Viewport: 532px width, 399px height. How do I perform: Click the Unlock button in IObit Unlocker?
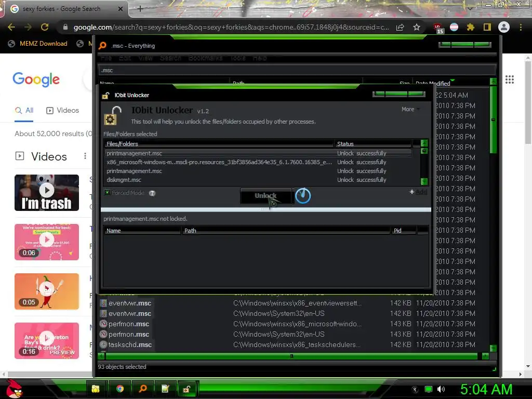tap(265, 196)
